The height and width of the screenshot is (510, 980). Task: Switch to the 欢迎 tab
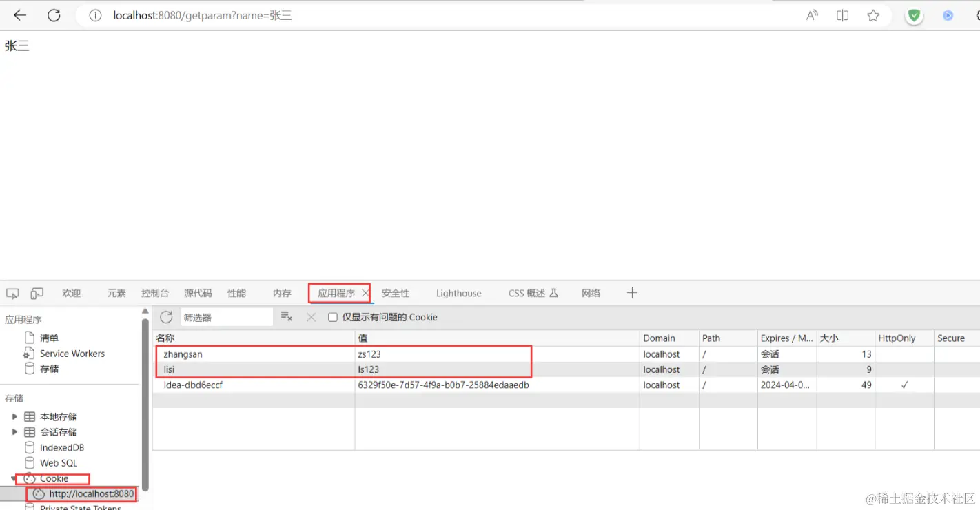[x=71, y=293]
